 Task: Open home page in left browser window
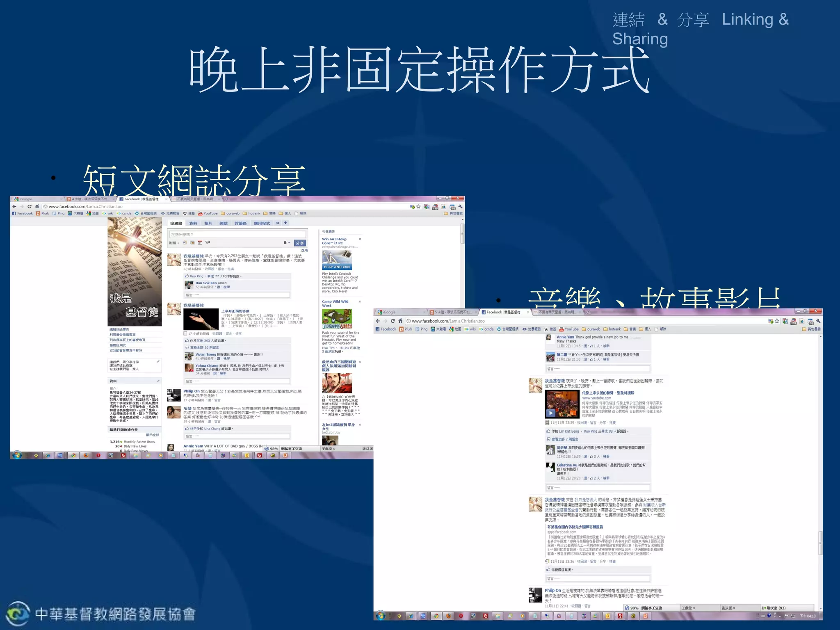(37, 206)
